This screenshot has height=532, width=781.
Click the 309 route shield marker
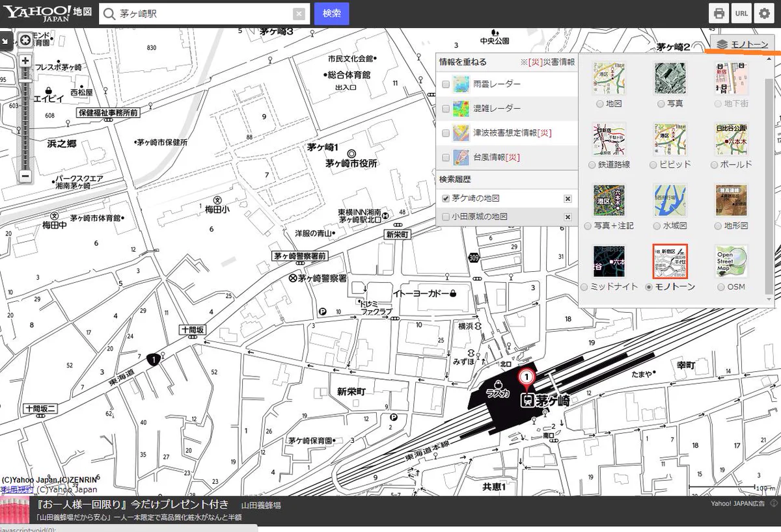pyautogui.click(x=474, y=257)
